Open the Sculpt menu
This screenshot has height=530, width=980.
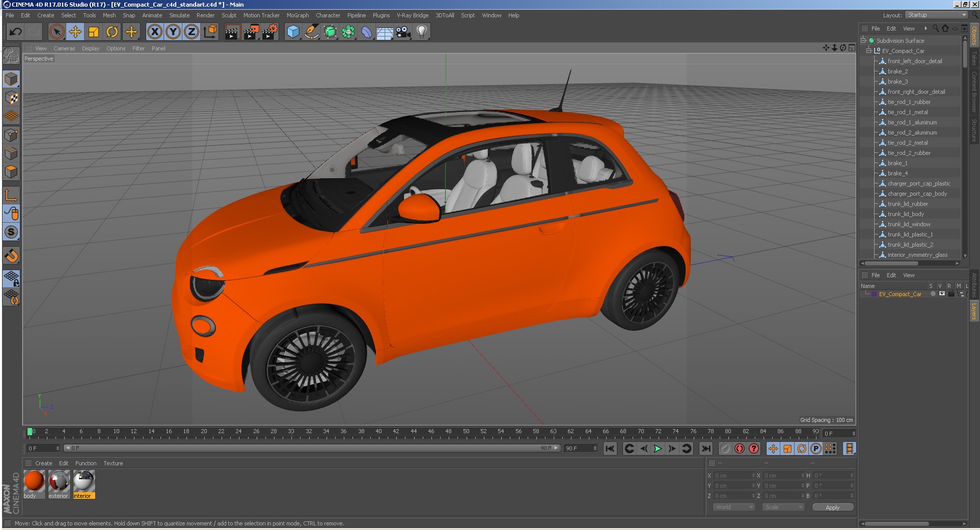tap(229, 15)
